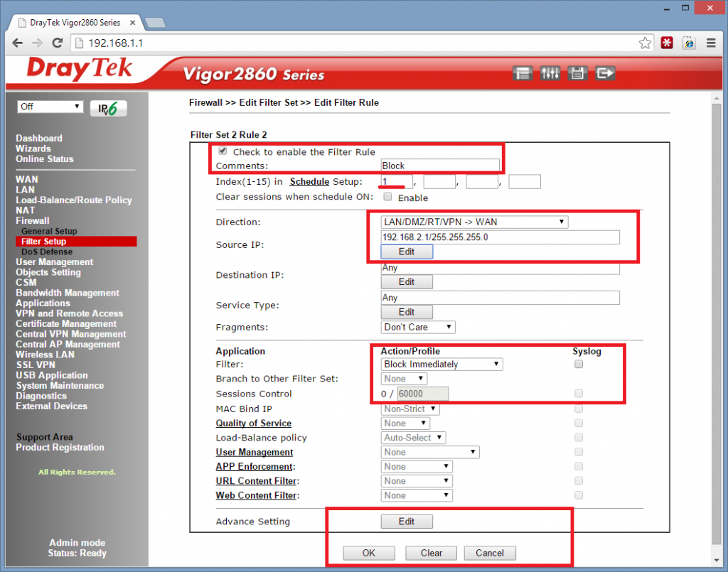Open the Load-Balance policy Auto-Select dropdown
This screenshot has width=728, height=572.
pyautogui.click(x=413, y=438)
